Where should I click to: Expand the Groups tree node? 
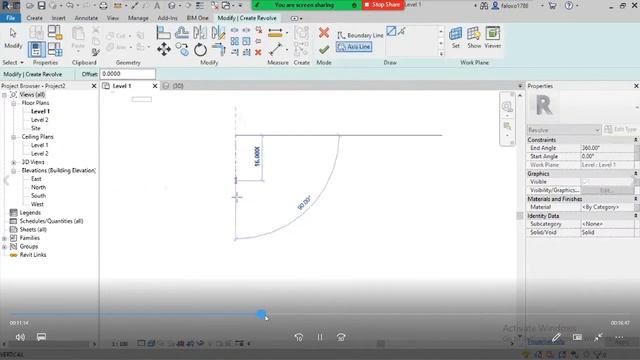point(4,247)
